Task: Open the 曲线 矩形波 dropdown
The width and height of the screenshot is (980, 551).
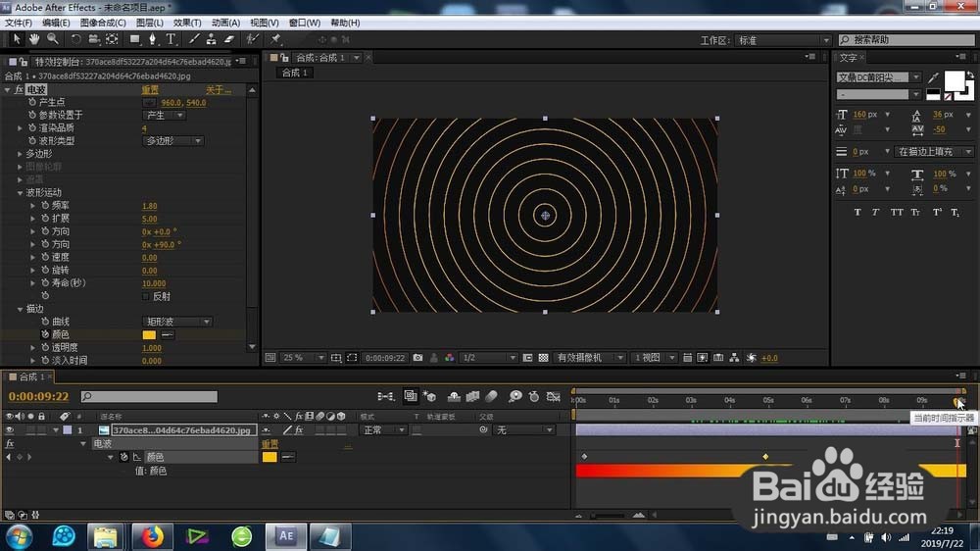Action: click(x=177, y=322)
